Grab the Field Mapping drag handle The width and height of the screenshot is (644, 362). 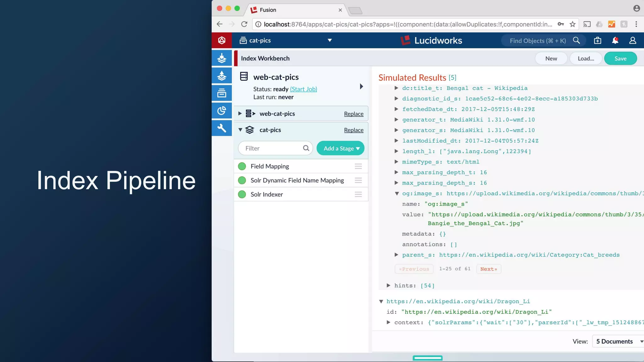[358, 166]
